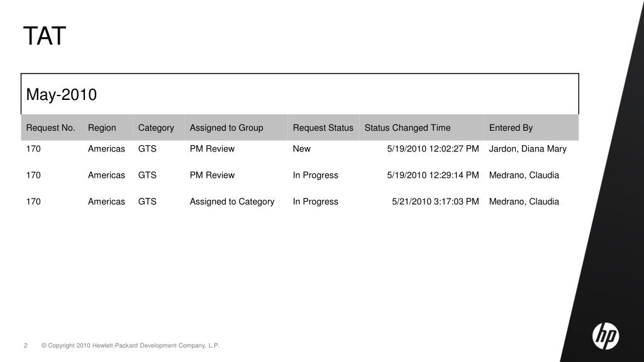Select the Category column header

click(x=156, y=128)
